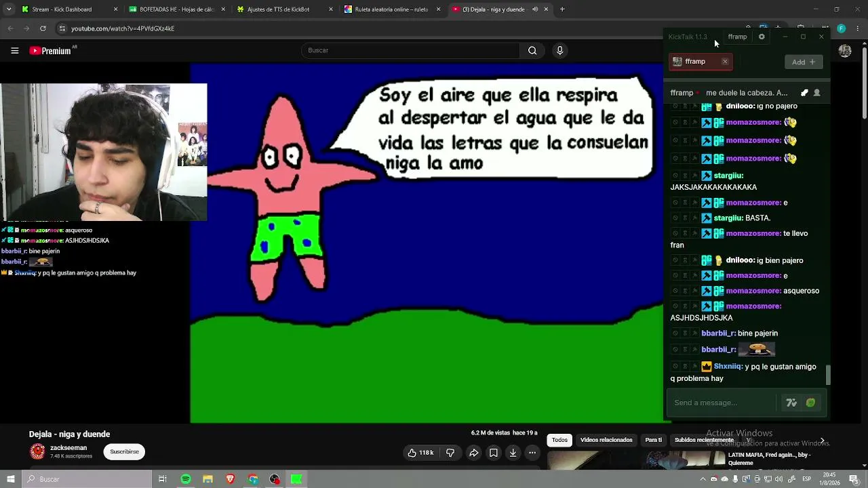Go to YouTube Premium home logo
The height and width of the screenshot is (488, 868).
coord(50,51)
